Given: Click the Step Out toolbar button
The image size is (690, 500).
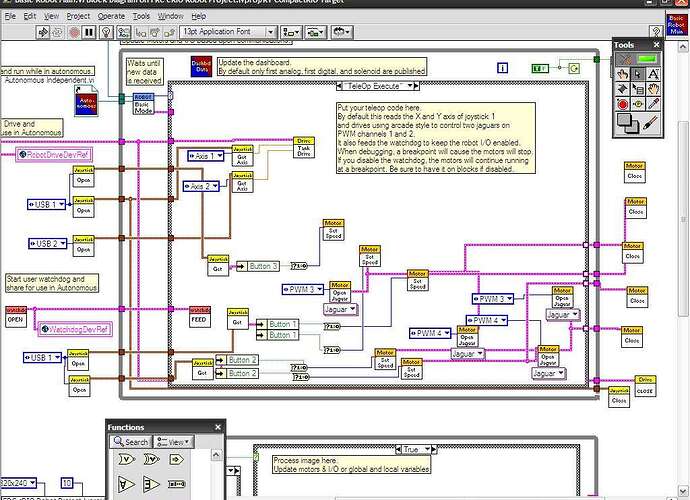Looking at the screenshot, I should (169, 33).
